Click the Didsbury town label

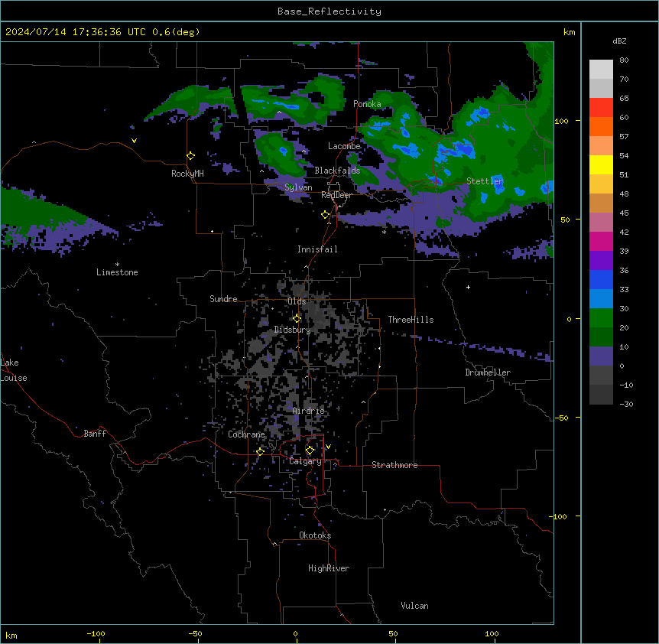click(x=292, y=330)
